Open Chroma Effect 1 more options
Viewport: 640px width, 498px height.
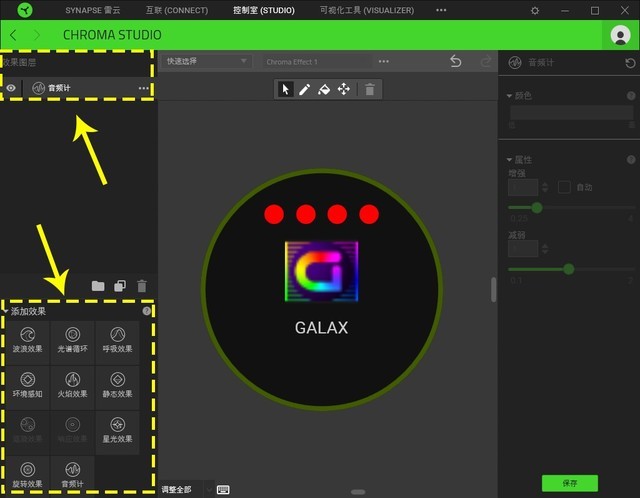384,62
